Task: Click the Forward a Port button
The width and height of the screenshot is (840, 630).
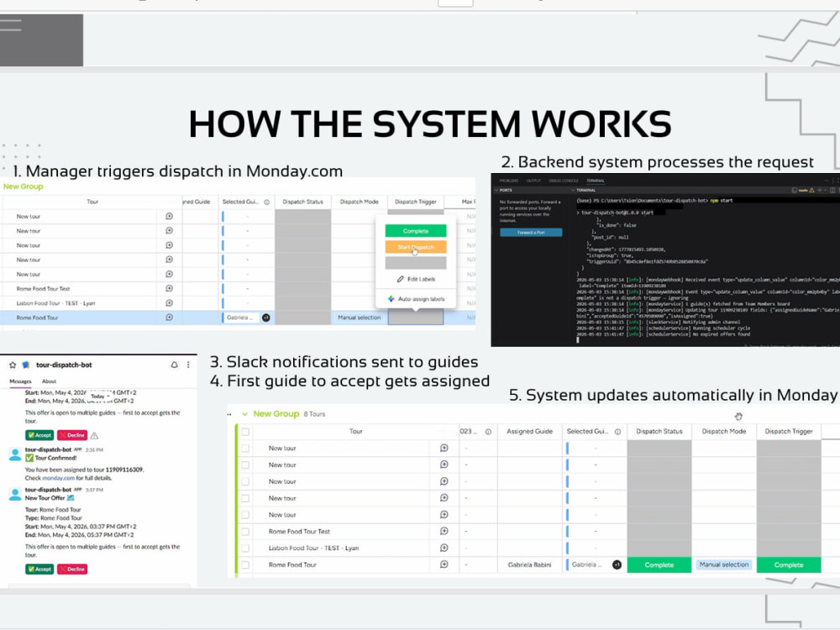Action: coord(531,233)
